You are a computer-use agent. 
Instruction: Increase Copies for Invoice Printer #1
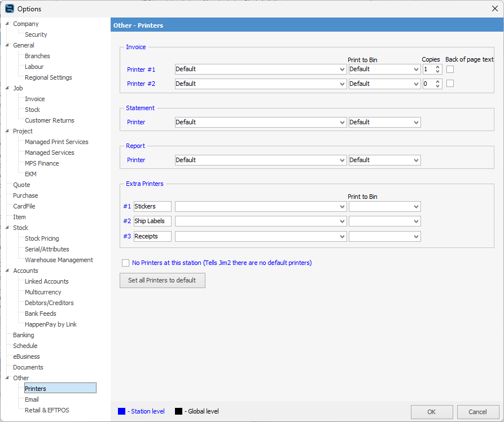pos(437,67)
